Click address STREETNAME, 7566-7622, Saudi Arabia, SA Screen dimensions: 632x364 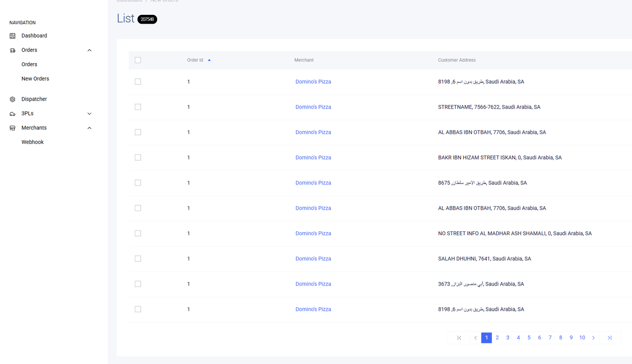(489, 107)
